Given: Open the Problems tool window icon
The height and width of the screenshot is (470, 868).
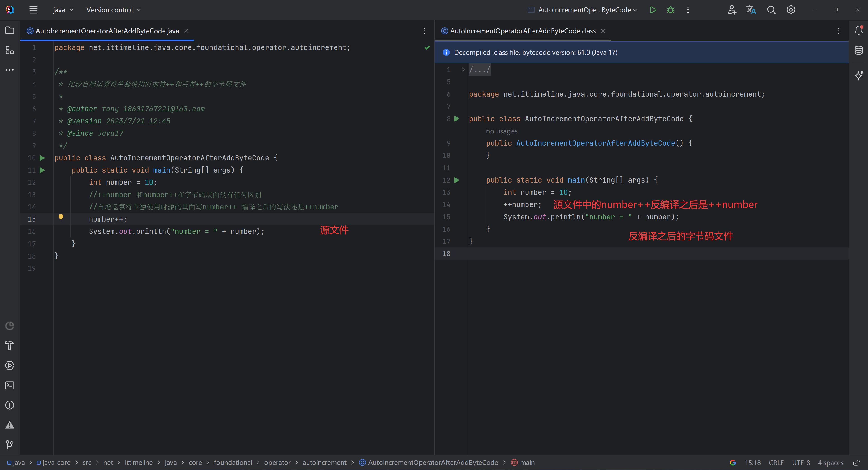Looking at the screenshot, I should pos(10,405).
